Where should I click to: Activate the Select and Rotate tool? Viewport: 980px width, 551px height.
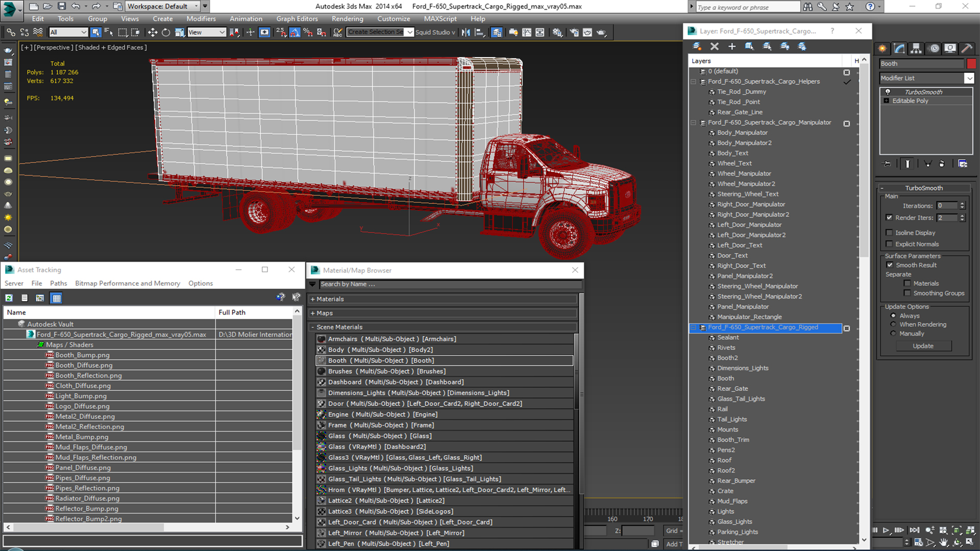tap(166, 32)
